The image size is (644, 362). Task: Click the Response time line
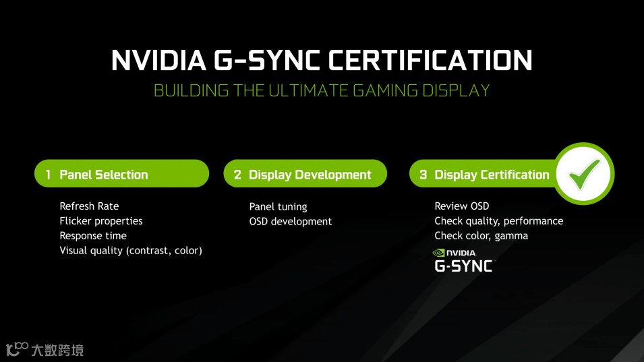click(93, 236)
